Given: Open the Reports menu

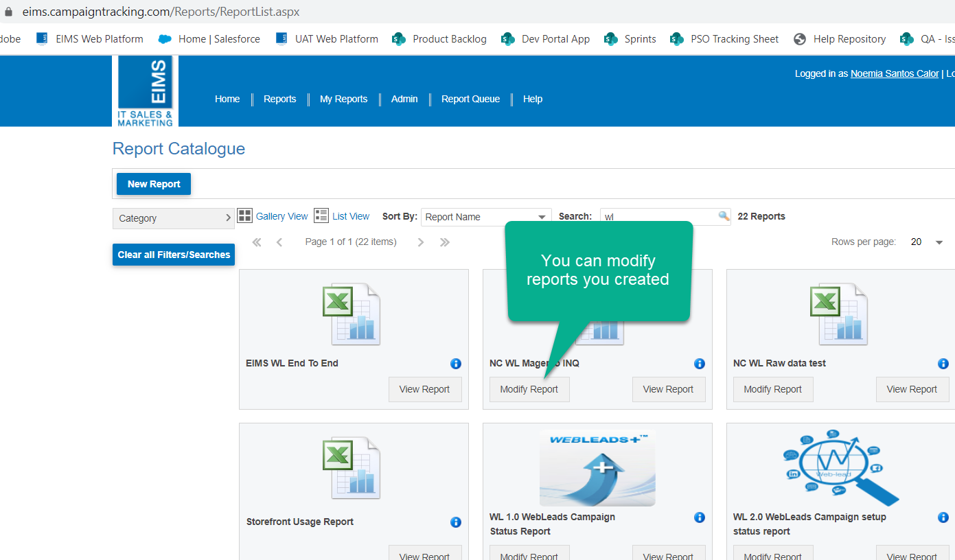Looking at the screenshot, I should click(x=280, y=99).
